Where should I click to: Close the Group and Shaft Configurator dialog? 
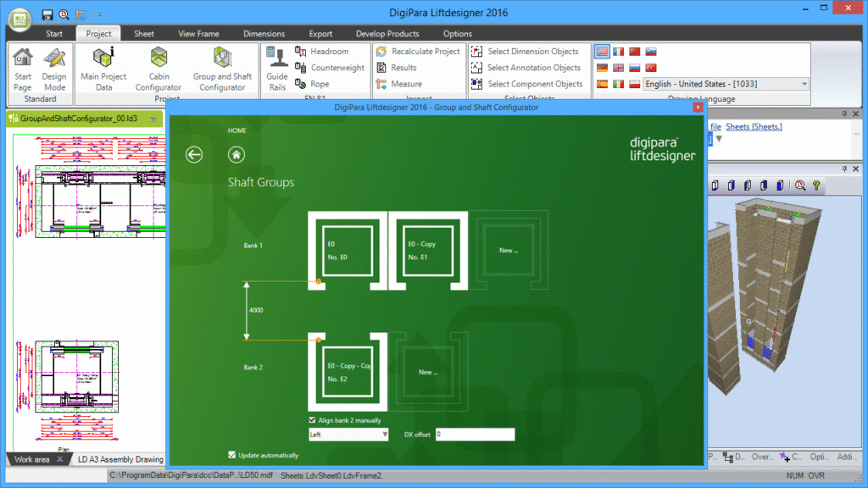(x=698, y=108)
